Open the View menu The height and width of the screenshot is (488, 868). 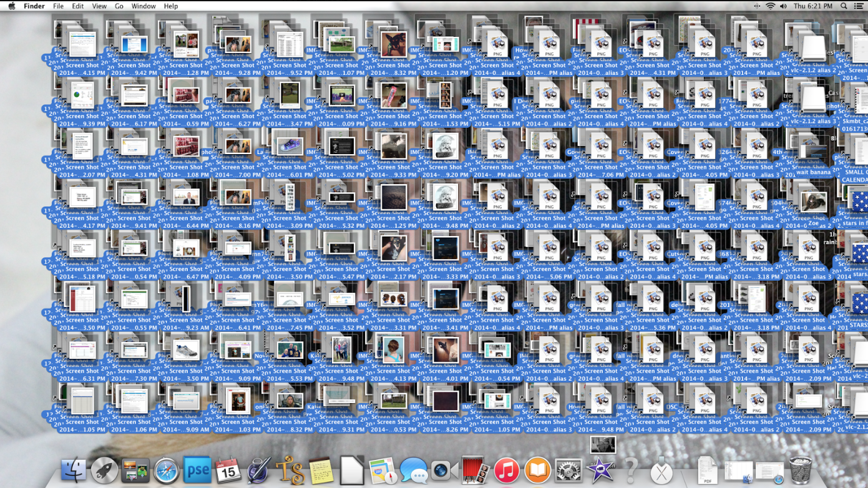point(99,6)
